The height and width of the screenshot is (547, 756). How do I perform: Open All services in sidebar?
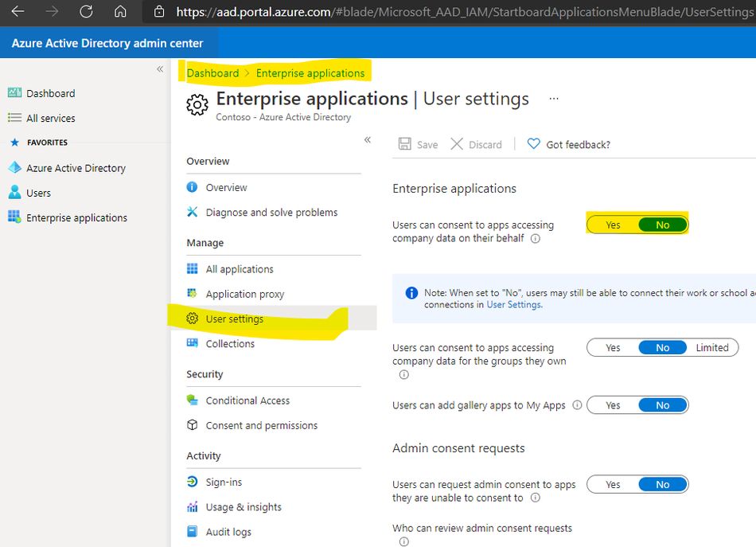point(51,118)
